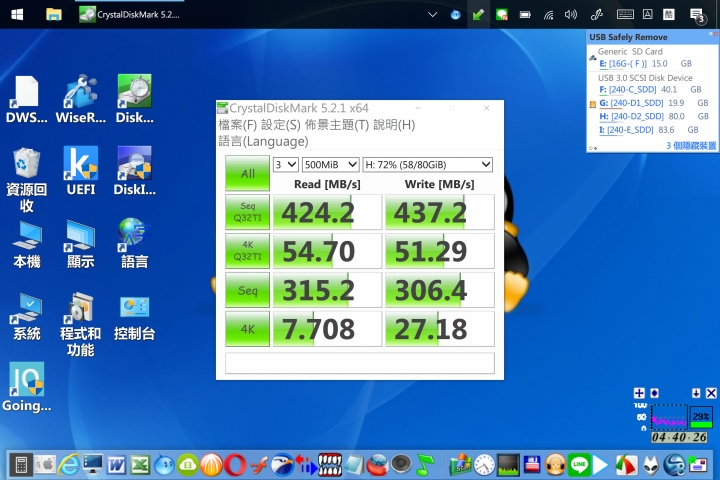Open the battery status tray icon
Screen dimensions: 720x480
525,14
